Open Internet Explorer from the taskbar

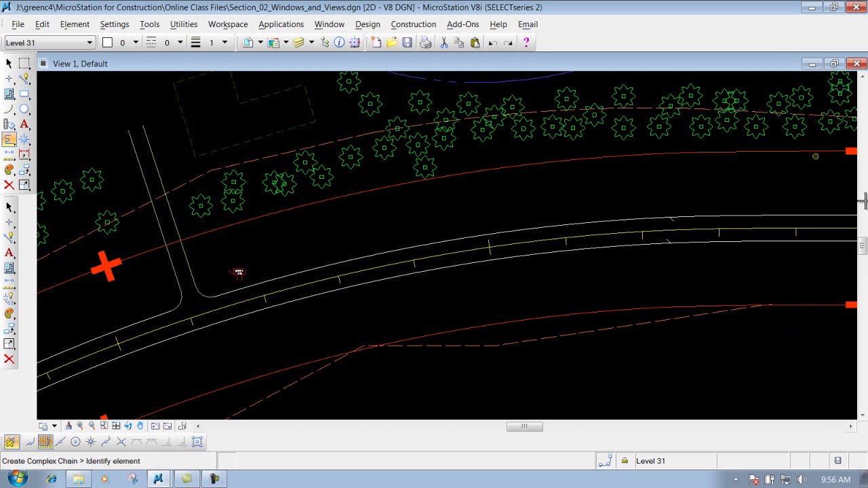point(52,479)
